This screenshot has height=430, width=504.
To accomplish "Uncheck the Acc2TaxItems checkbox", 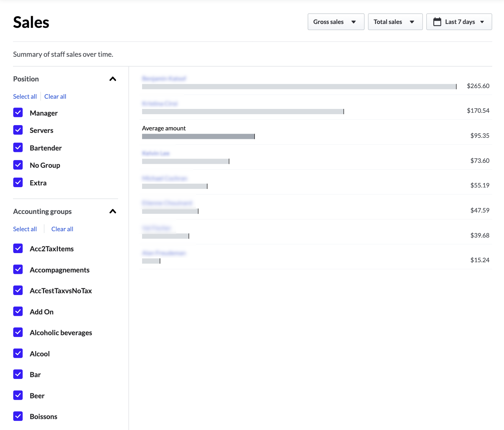I will click(18, 248).
